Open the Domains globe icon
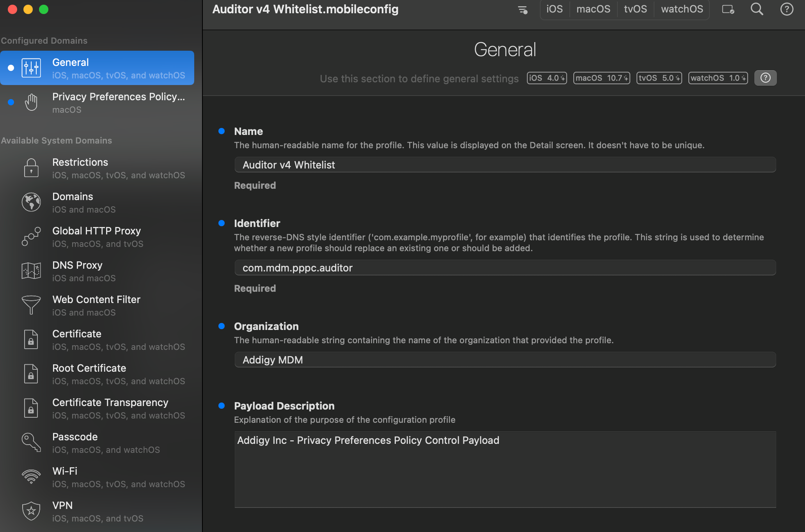 click(31, 202)
